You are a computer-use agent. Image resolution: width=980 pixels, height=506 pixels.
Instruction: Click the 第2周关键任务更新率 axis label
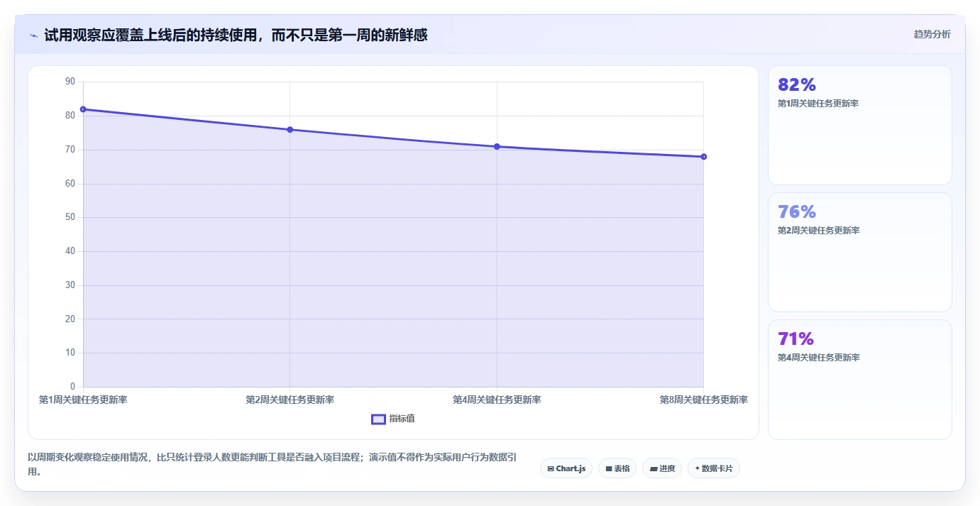(x=290, y=400)
